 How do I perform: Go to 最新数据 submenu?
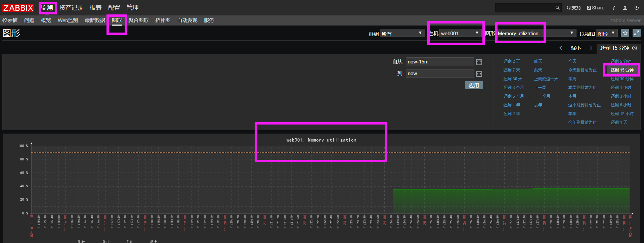[x=95, y=20]
